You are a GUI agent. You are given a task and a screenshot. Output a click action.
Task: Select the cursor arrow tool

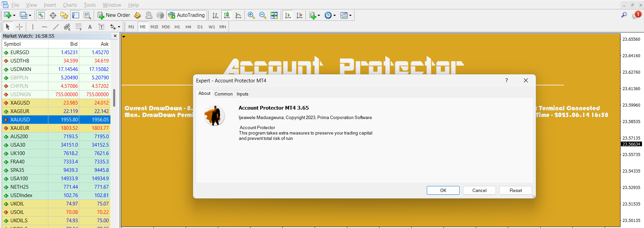pyautogui.click(x=8, y=27)
